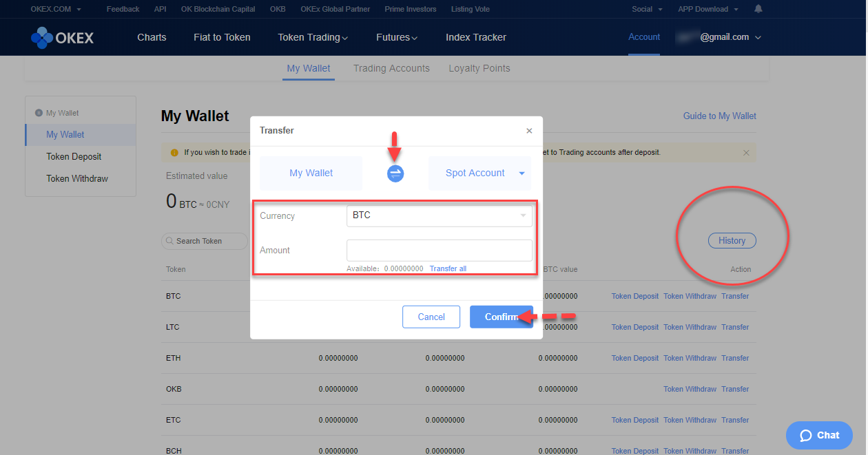Open Charts in the main navigation

pyautogui.click(x=152, y=37)
